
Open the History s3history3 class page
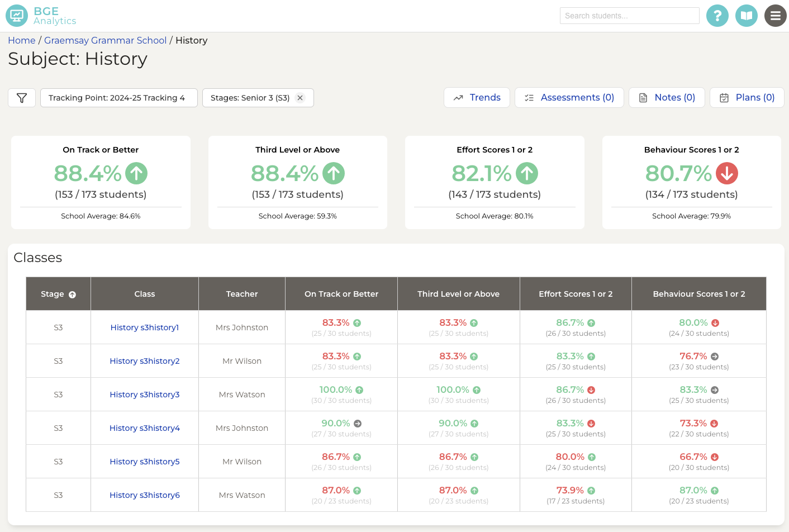[x=144, y=394]
